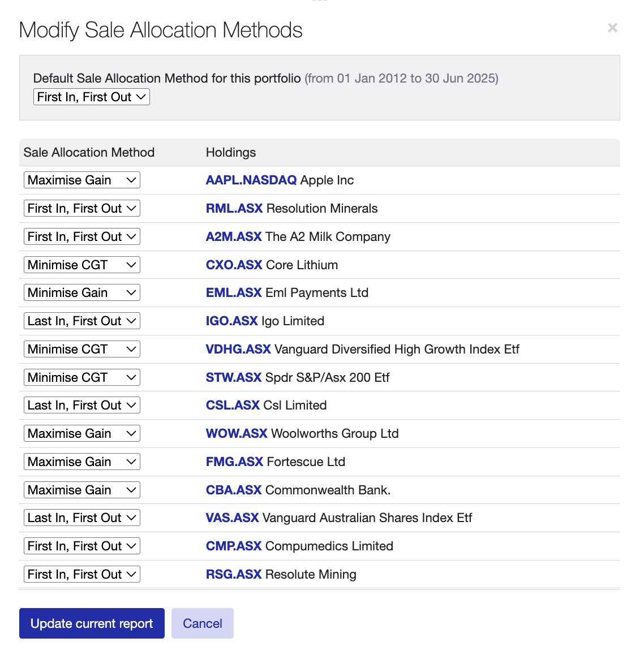644x655 pixels.
Task: Click Igo Limited company name
Action: (x=293, y=321)
